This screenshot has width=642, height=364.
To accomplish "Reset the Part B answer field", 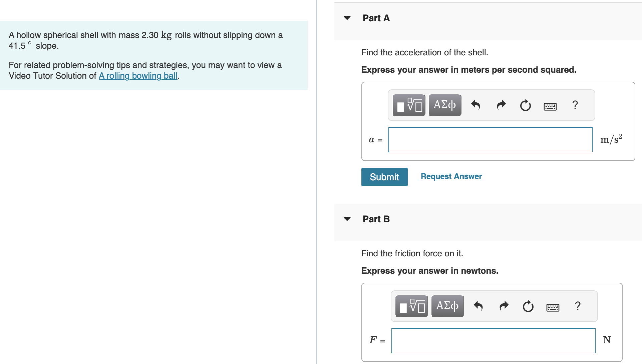I will click(528, 306).
